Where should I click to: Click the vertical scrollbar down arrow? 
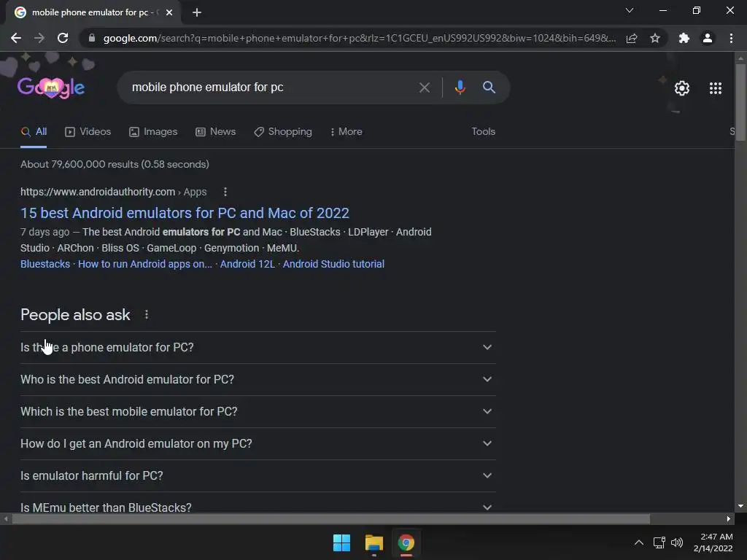pos(740,507)
